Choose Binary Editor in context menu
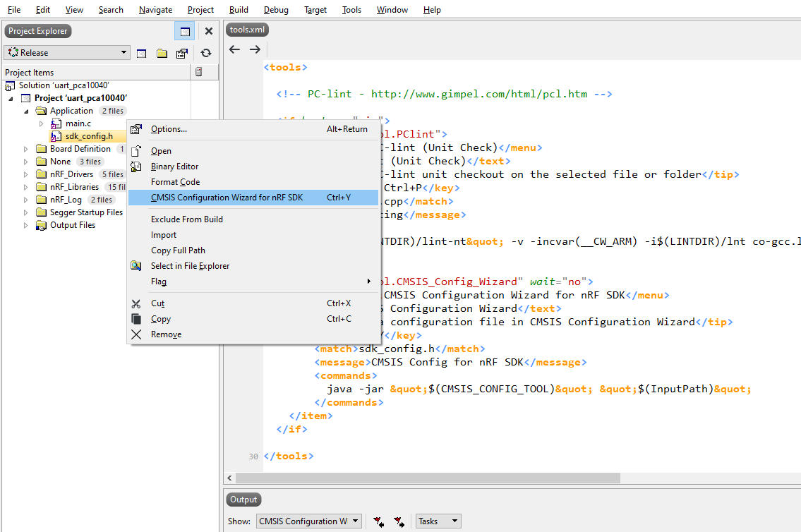Screen dimensions: 801x532 pos(253,167)
